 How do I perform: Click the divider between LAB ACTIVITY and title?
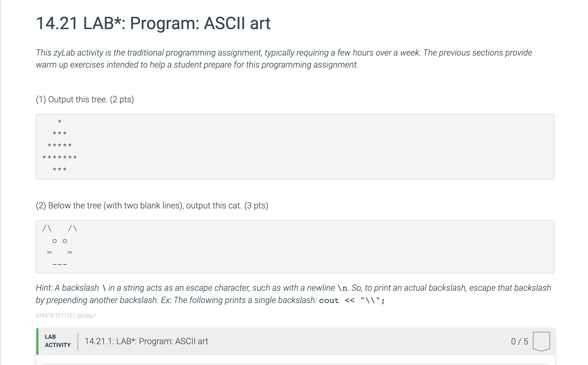point(78,341)
